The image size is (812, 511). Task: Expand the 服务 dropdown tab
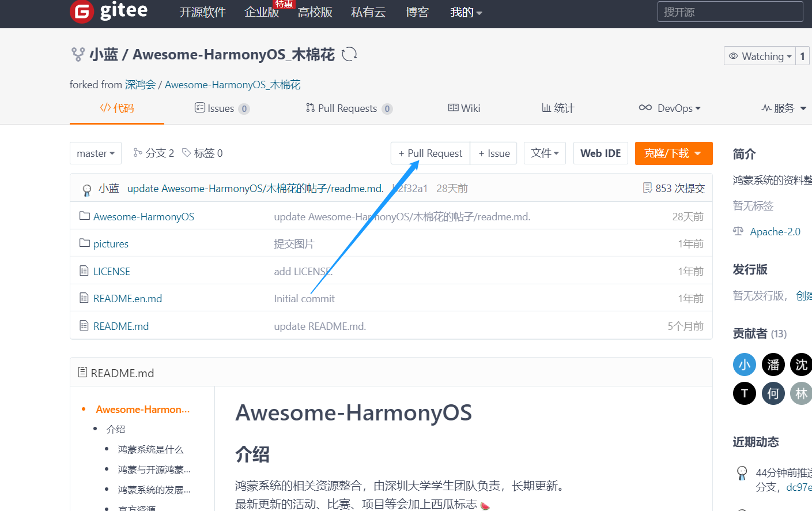(784, 108)
